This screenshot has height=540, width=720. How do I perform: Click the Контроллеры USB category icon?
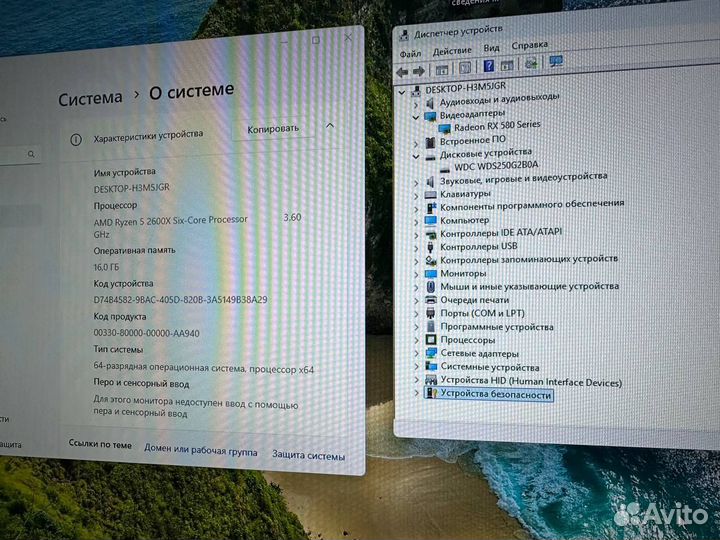click(430, 247)
